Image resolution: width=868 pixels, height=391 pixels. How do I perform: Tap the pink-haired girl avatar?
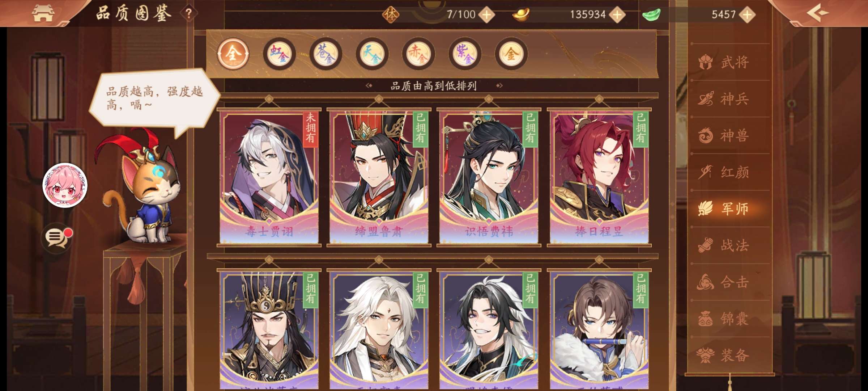65,185
